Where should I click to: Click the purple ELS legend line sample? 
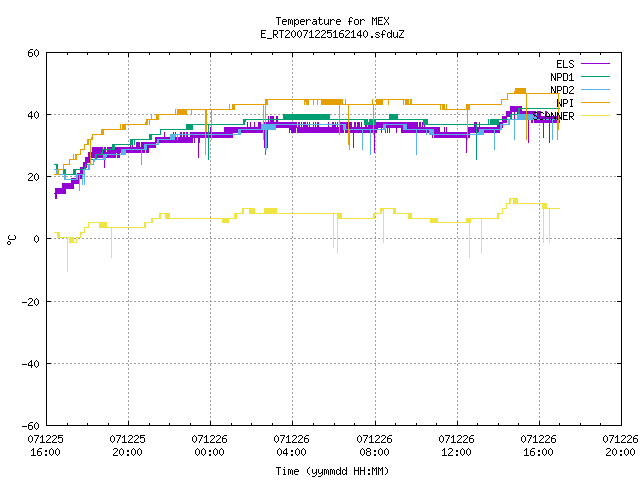pos(595,64)
